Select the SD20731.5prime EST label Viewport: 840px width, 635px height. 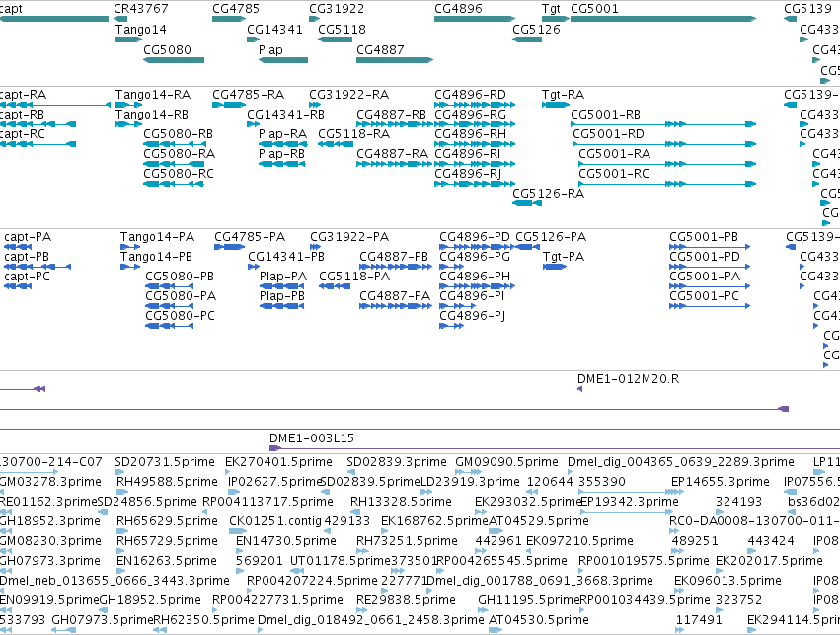point(165,462)
